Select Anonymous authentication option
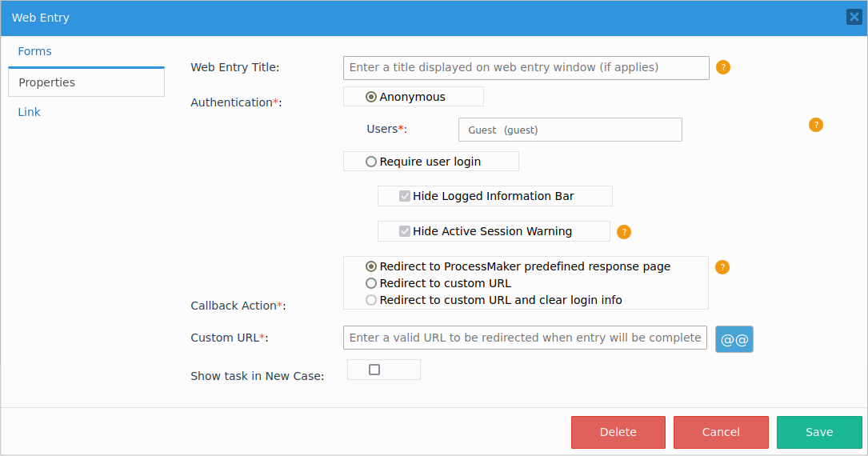 pyautogui.click(x=371, y=97)
